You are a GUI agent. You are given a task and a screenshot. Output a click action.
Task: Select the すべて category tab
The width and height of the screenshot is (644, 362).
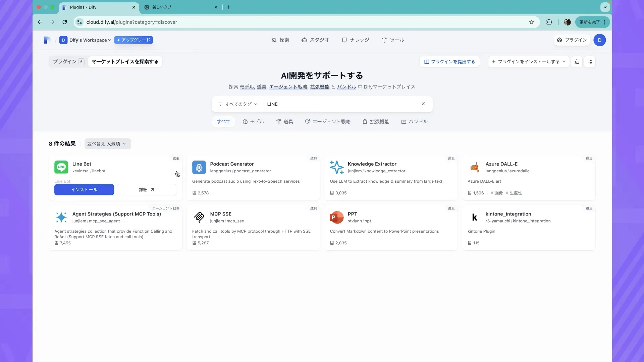223,121
